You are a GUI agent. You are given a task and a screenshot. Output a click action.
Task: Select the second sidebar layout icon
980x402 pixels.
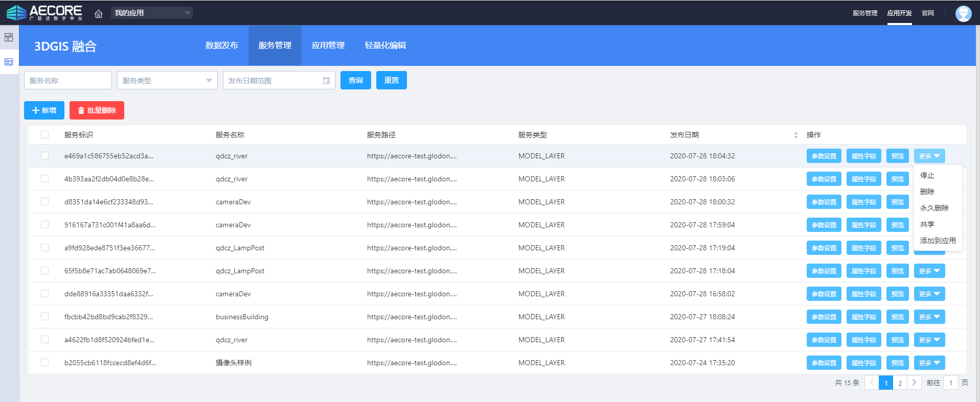tap(9, 62)
